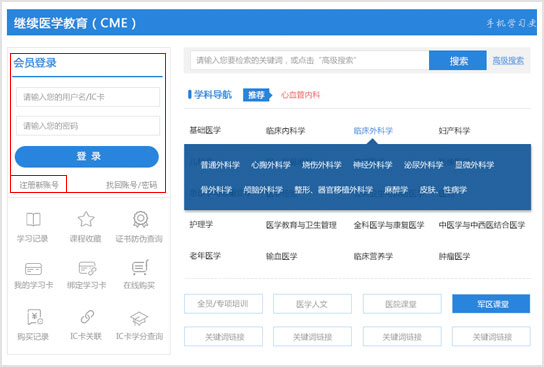Open the 学习记录 book icon

(x=33, y=219)
